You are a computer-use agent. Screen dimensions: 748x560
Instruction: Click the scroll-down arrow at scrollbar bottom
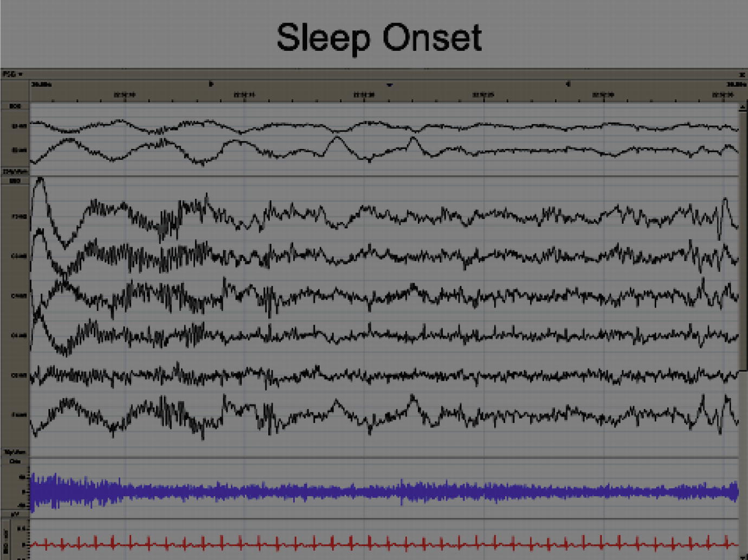tap(743, 557)
